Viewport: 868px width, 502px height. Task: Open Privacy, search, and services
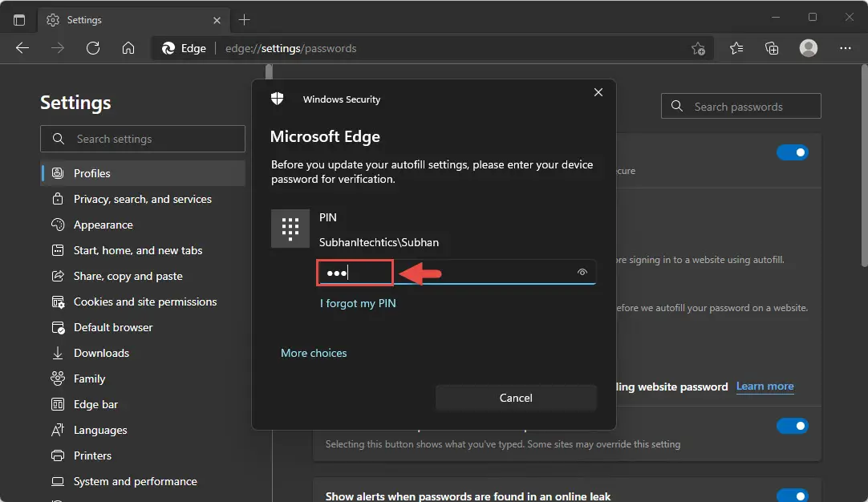(x=143, y=199)
